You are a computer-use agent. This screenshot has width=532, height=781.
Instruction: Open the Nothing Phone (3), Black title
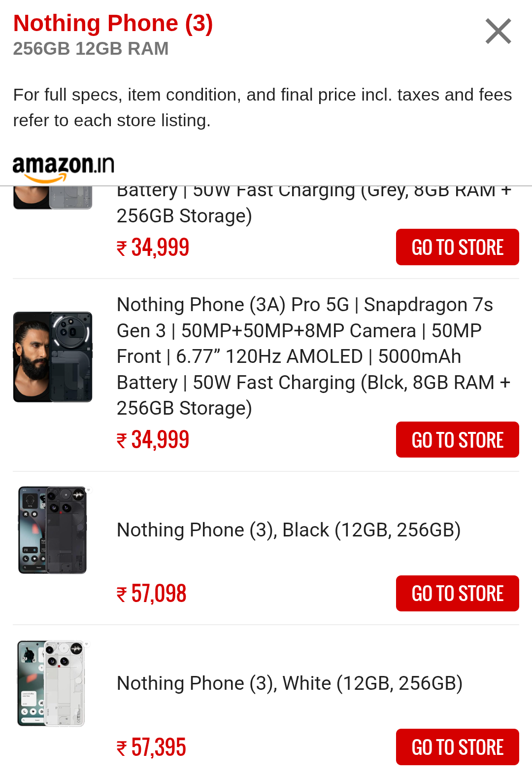click(289, 530)
